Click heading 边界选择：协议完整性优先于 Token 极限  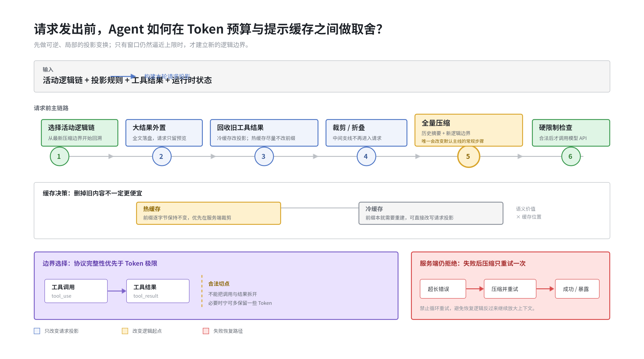coord(100,263)
